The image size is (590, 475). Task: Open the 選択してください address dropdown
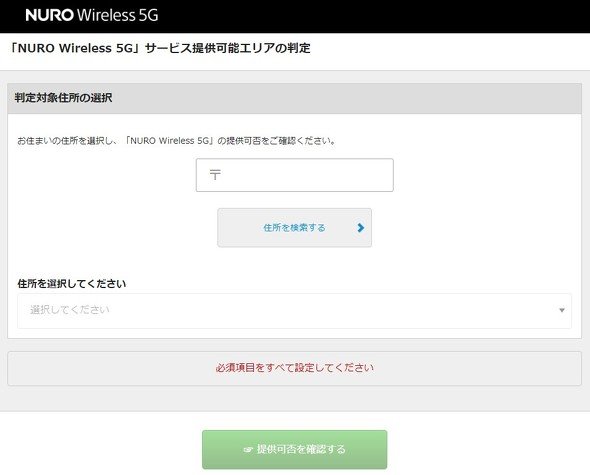pyautogui.click(x=294, y=311)
